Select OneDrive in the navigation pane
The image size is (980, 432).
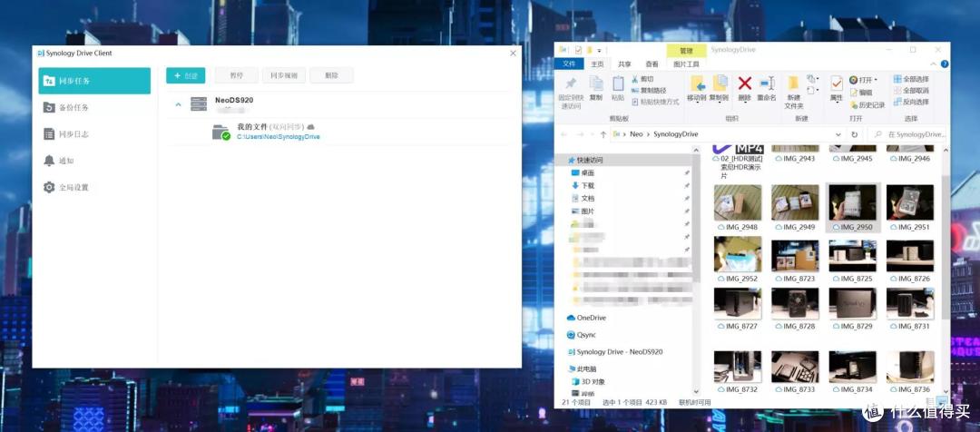coord(587,318)
